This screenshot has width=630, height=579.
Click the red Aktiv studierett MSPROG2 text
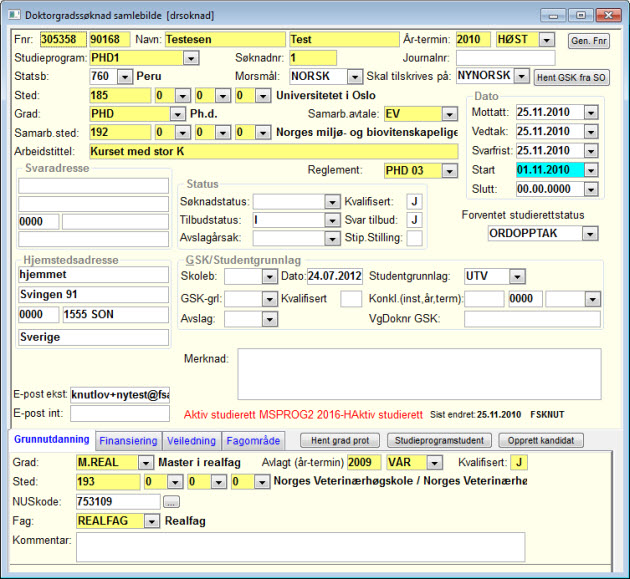[x=303, y=415]
